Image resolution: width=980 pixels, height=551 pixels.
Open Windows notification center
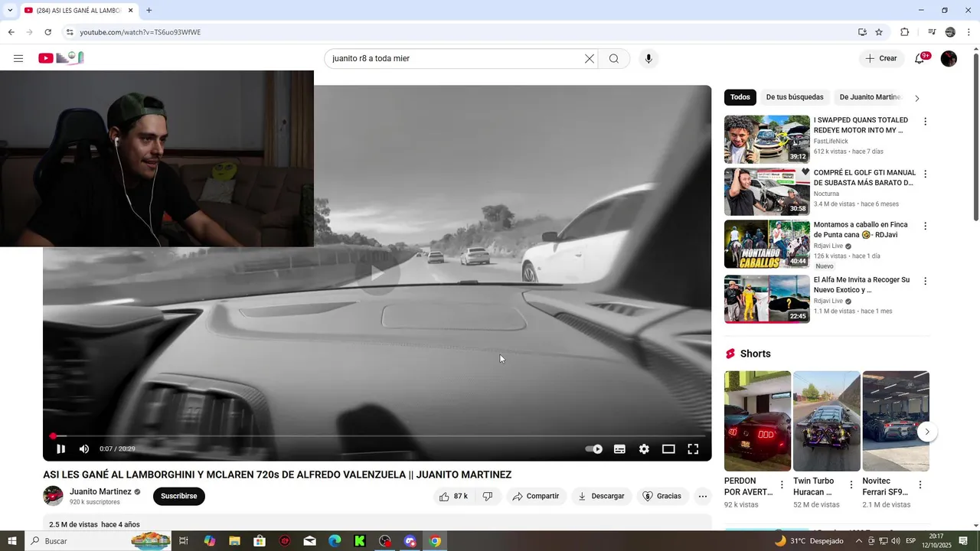(x=964, y=541)
